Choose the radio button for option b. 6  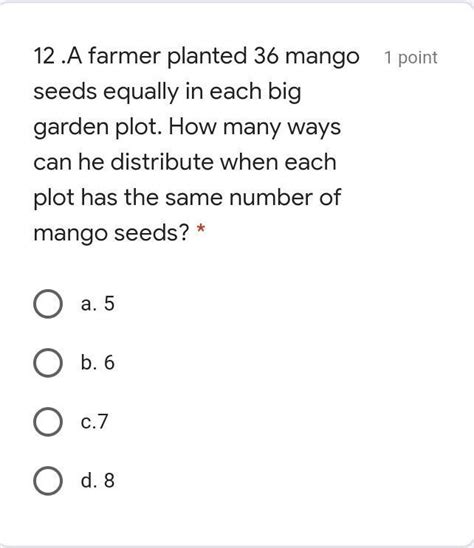[48, 363]
